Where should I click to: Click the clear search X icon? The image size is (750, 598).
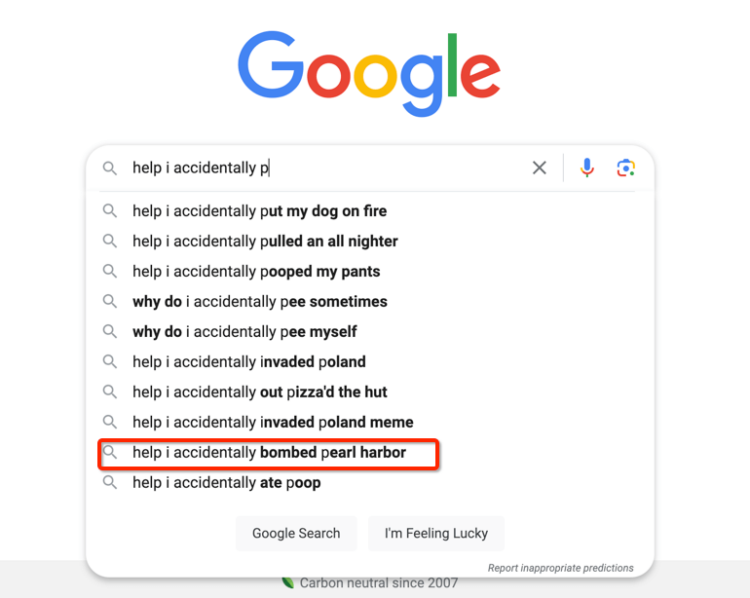pos(539,168)
